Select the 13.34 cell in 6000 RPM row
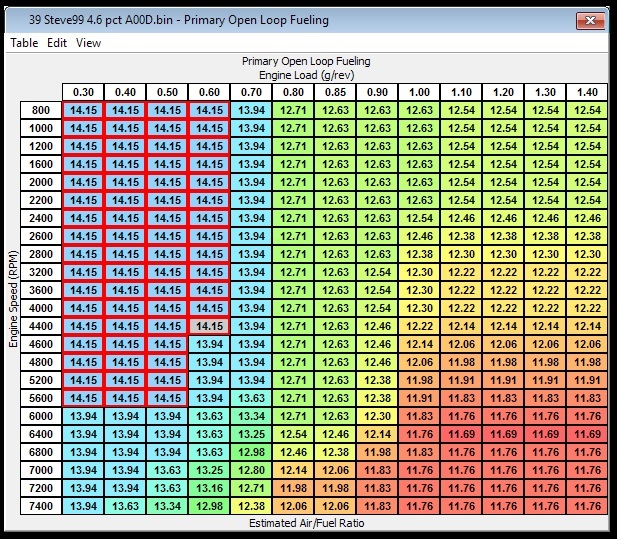617x539 pixels. coord(252,416)
